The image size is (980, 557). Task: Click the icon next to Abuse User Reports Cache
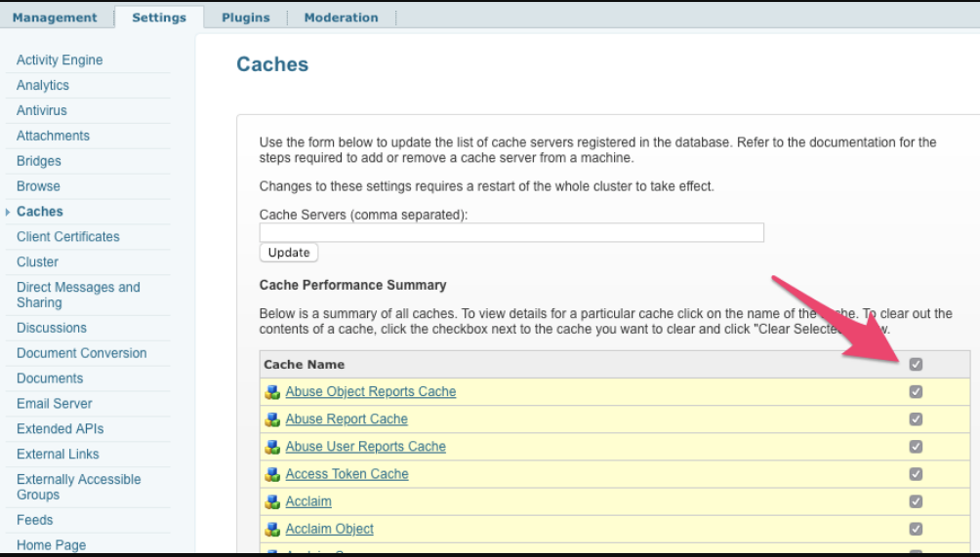click(272, 447)
